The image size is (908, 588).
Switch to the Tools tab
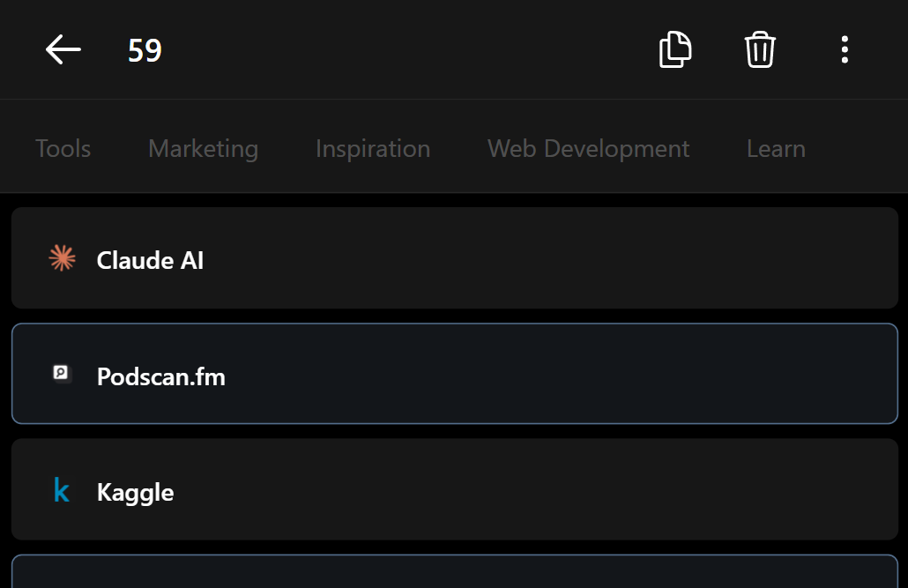tap(63, 149)
